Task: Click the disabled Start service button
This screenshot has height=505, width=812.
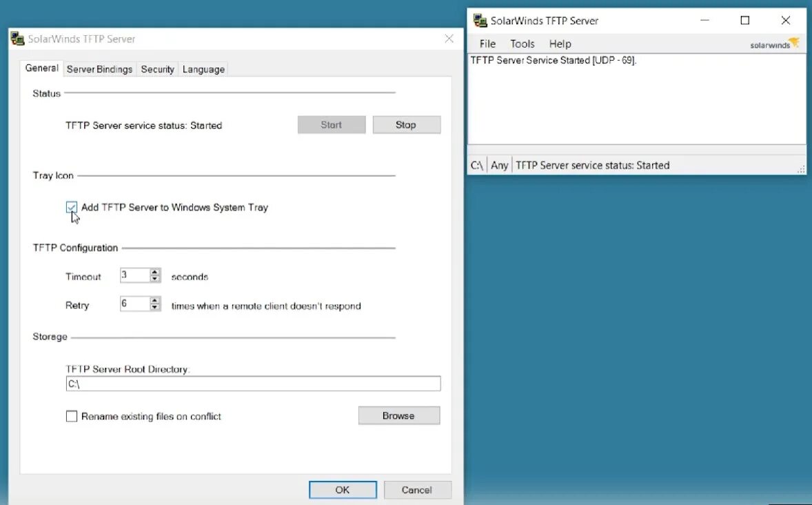Action: pyautogui.click(x=332, y=125)
